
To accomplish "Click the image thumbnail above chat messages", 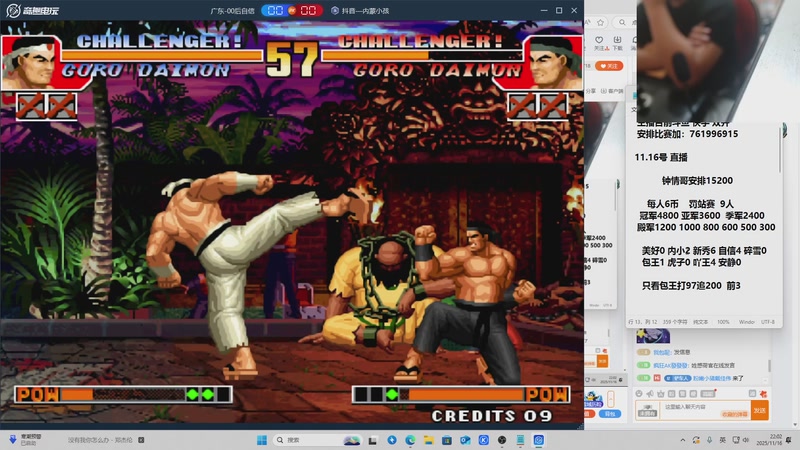I will (x=653, y=336).
